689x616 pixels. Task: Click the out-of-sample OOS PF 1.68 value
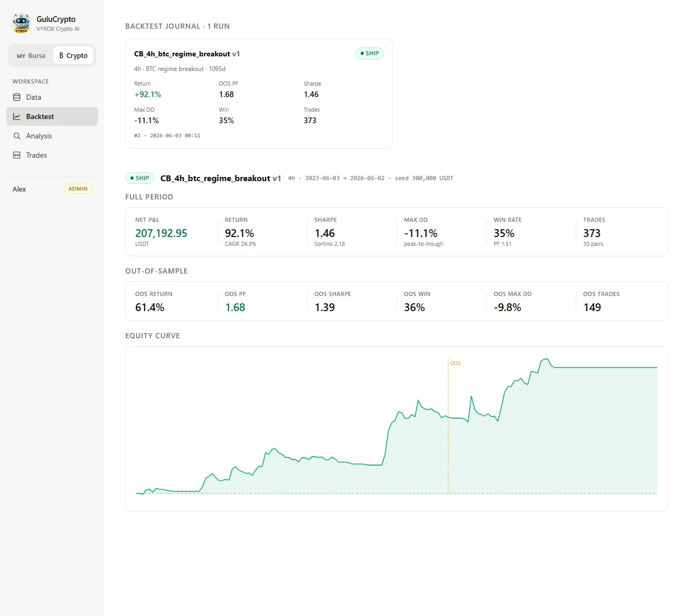coord(235,307)
